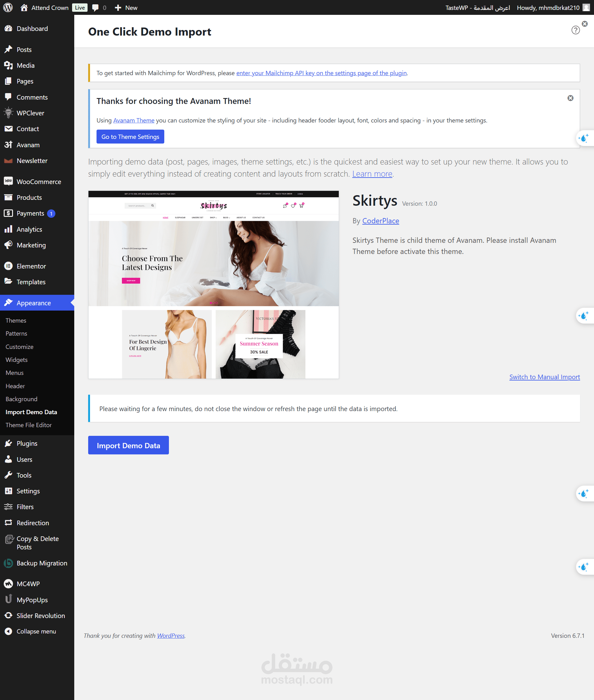Follow the Switch to Manual Import link

[x=544, y=377]
